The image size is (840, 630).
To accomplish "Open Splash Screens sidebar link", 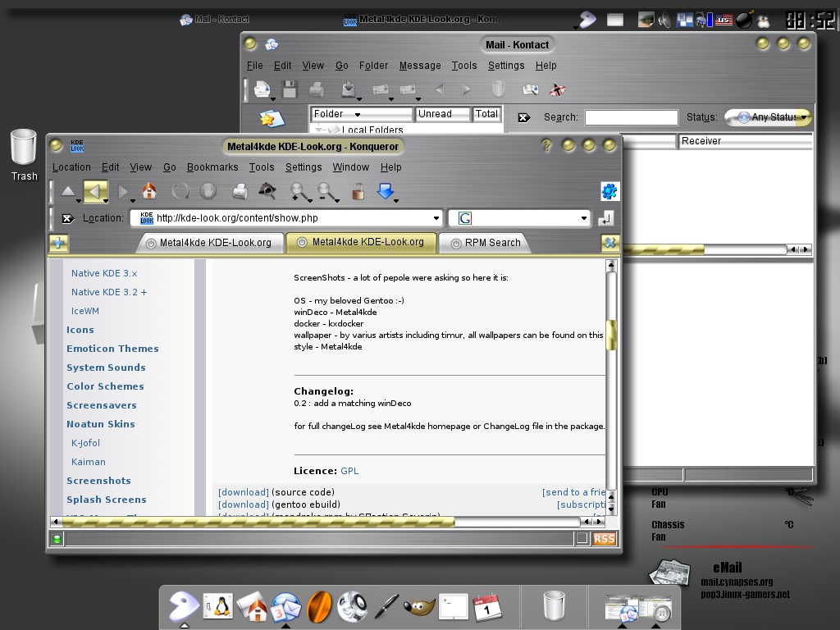I will click(x=106, y=500).
